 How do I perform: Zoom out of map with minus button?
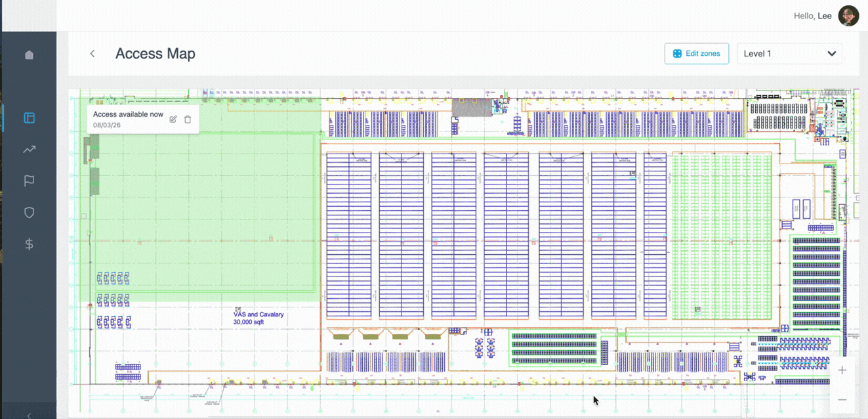point(842,400)
